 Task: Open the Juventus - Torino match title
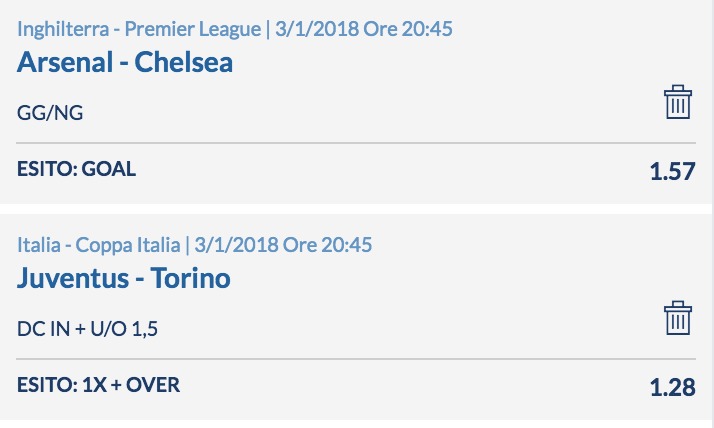pos(124,278)
